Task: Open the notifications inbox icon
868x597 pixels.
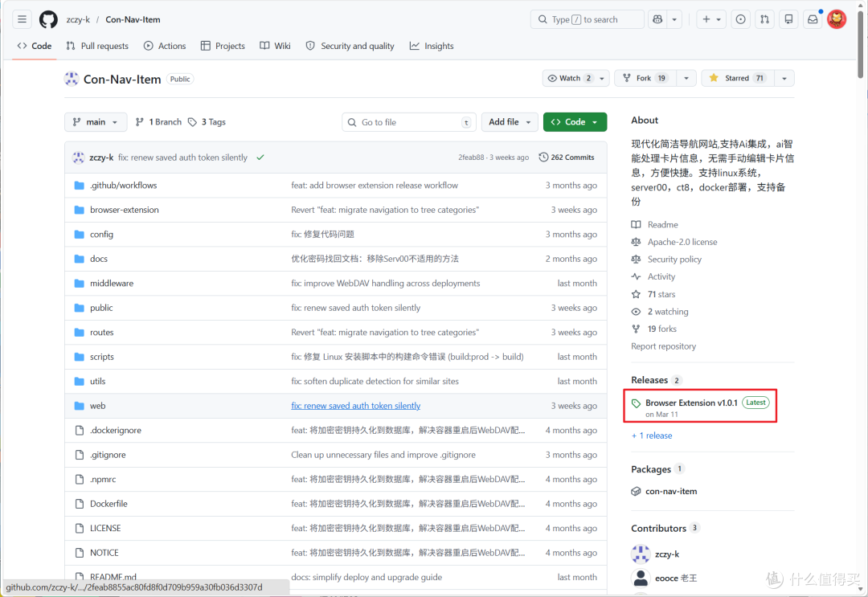Action: coord(813,19)
